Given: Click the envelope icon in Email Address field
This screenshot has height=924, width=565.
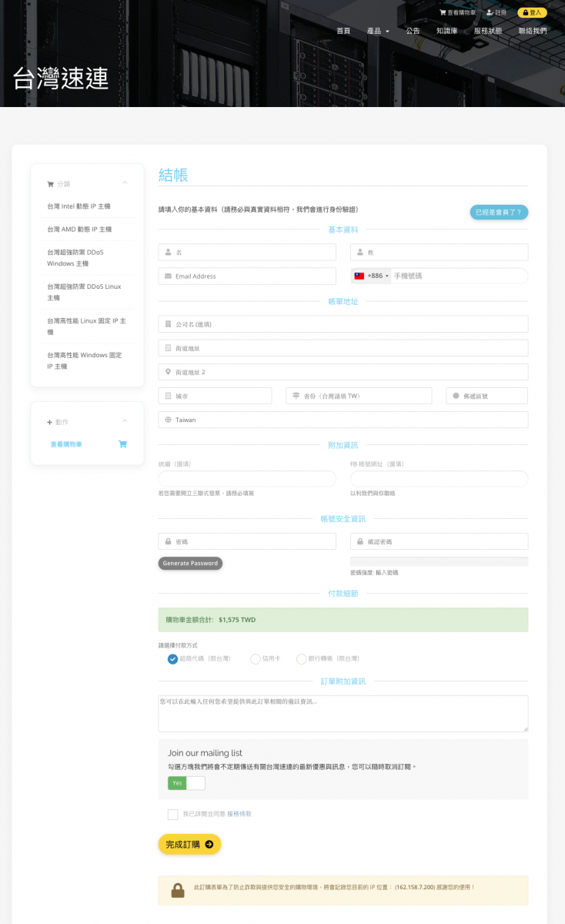Looking at the screenshot, I should (x=168, y=276).
